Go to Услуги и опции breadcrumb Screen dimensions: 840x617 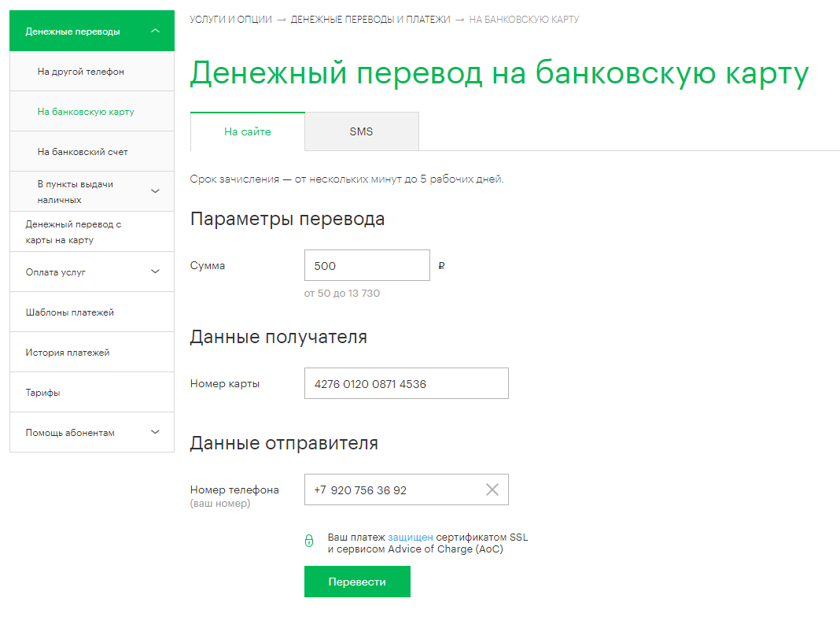point(231,20)
